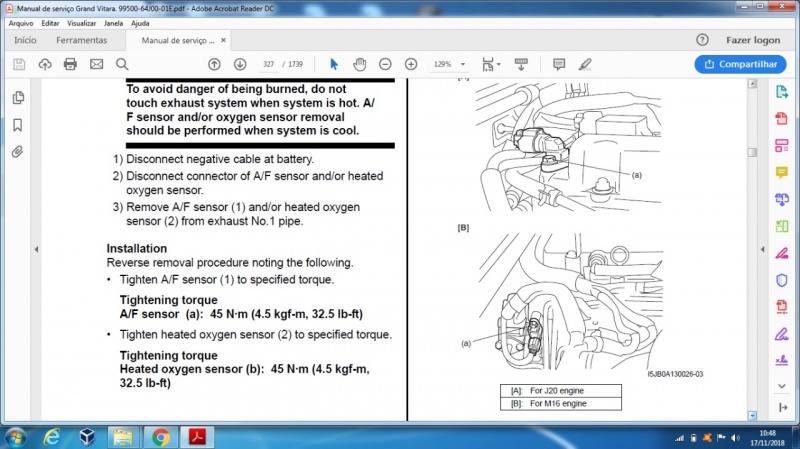Viewport: 800px width, 449px height.
Task: Send file by email envelope icon
Action: tap(96, 64)
